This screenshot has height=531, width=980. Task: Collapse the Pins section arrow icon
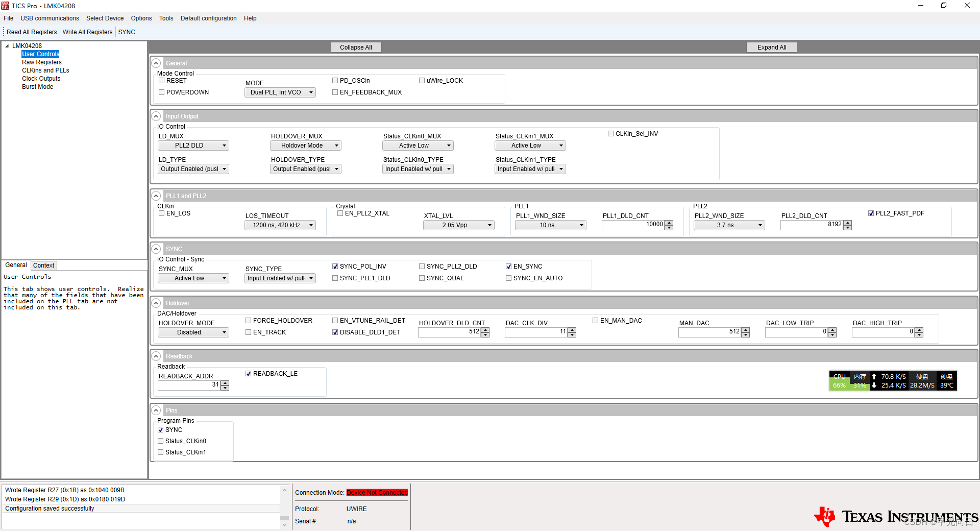[x=156, y=410]
